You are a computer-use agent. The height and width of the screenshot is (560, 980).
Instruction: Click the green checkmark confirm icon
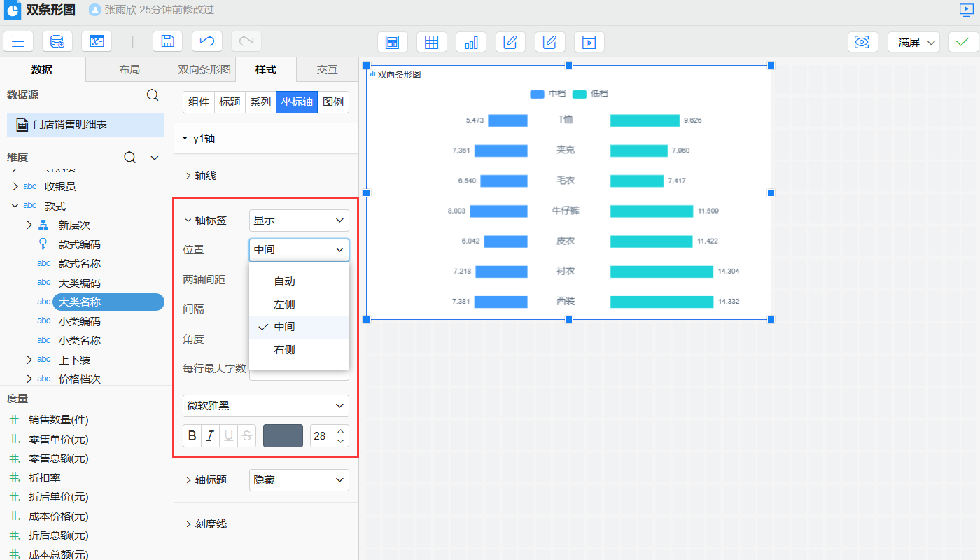pyautogui.click(x=963, y=42)
